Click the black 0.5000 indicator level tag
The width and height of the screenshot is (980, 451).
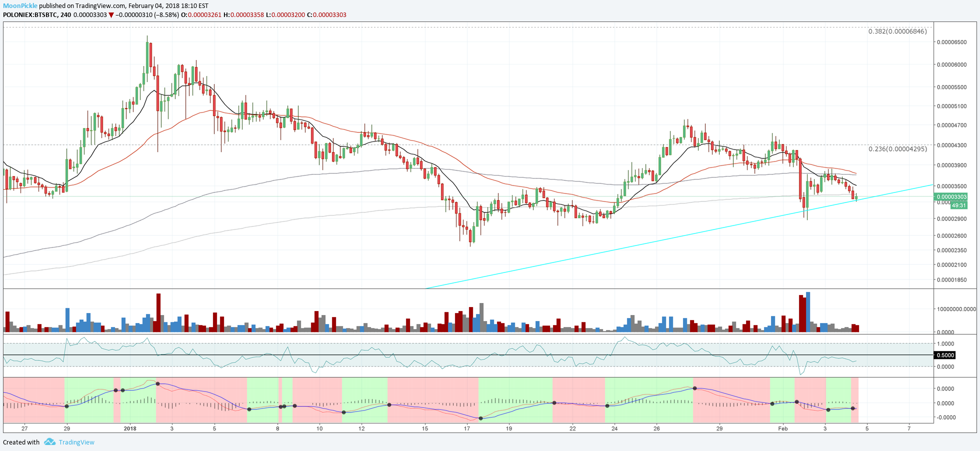944,355
